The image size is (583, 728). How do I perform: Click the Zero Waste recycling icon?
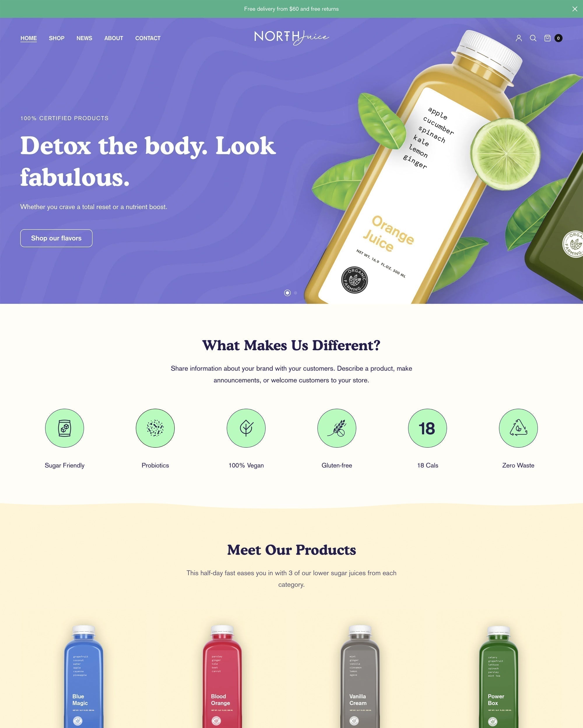[518, 428]
